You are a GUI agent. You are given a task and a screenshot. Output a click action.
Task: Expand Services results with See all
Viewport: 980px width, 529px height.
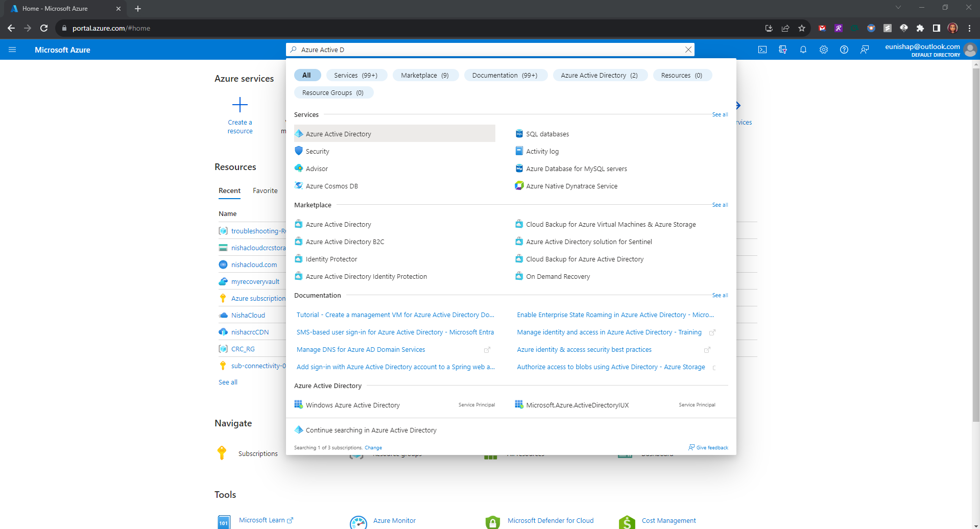pyautogui.click(x=720, y=114)
